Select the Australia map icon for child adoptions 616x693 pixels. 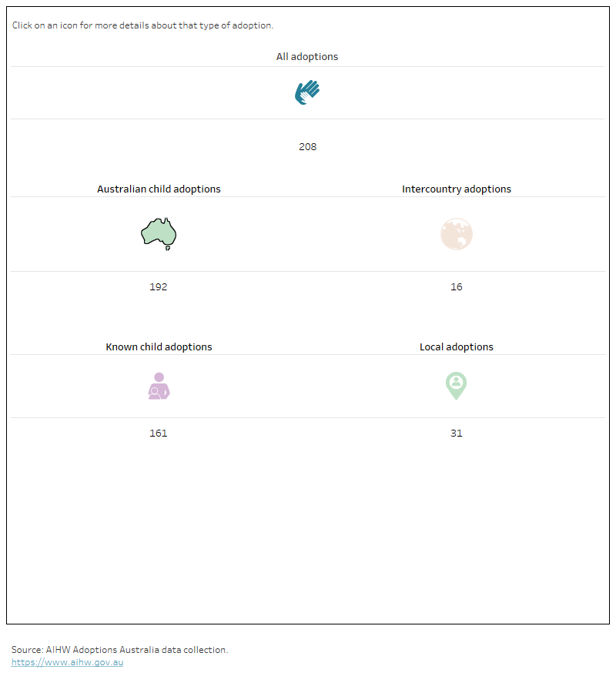[158, 233]
